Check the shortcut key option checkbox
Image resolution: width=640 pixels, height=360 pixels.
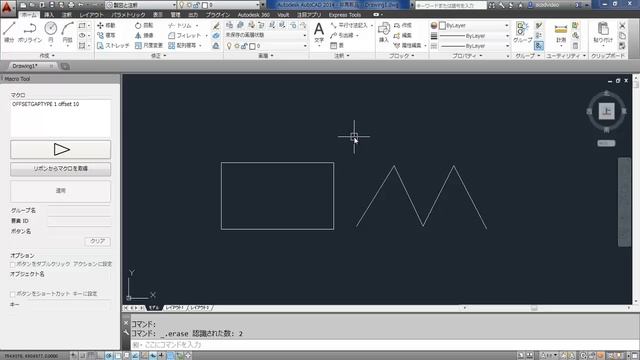13,294
